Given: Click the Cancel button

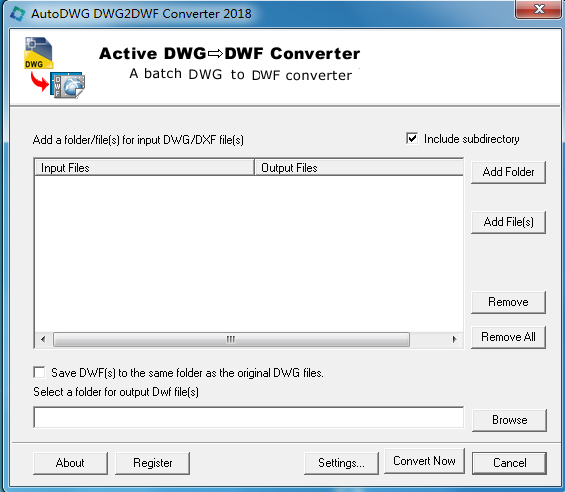Looking at the screenshot, I should 510,463.
